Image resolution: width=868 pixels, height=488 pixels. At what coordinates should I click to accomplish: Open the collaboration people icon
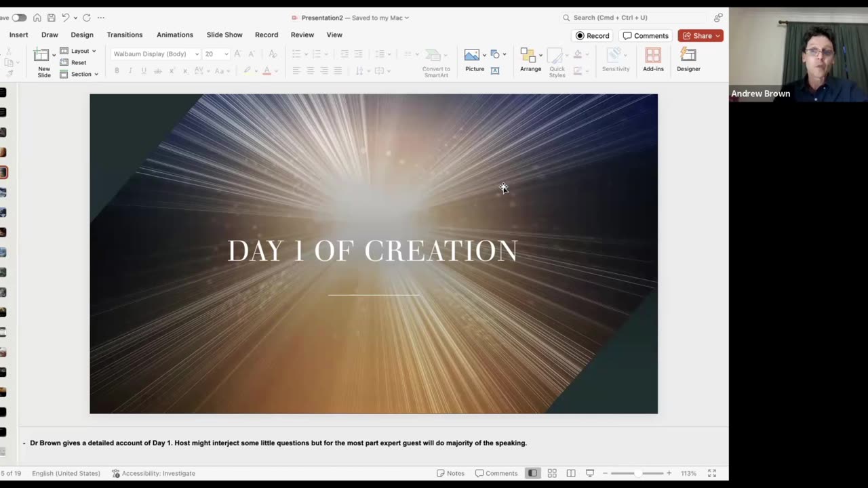tap(718, 18)
